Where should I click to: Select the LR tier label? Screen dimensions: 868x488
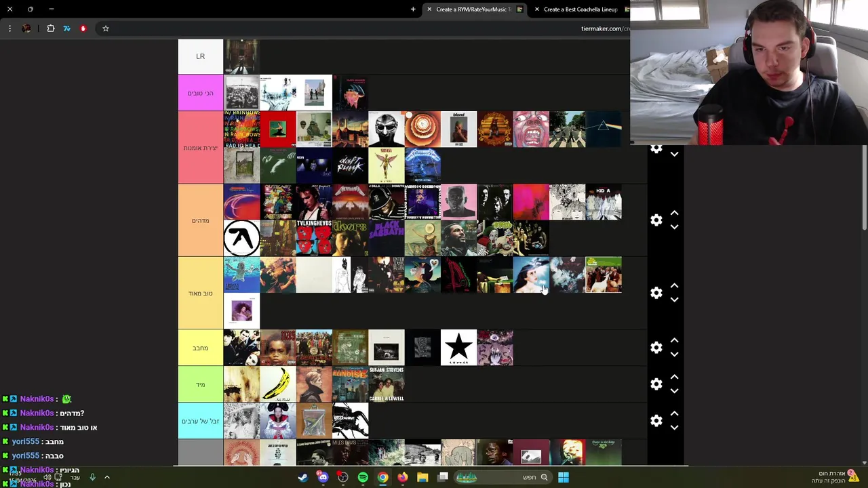[200, 56]
